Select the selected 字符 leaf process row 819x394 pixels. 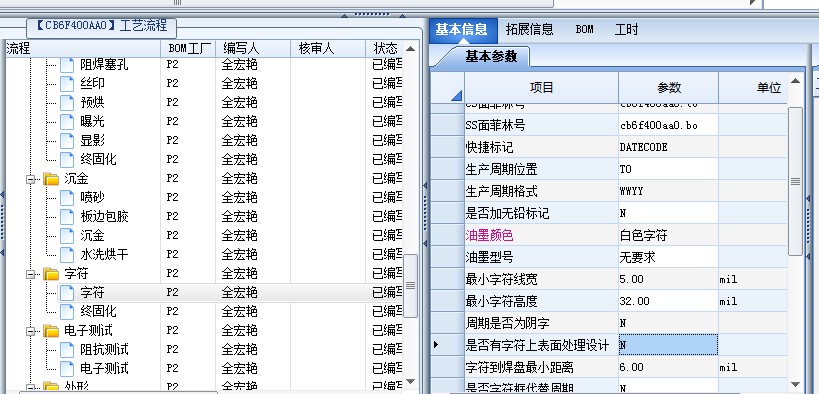(x=230, y=293)
